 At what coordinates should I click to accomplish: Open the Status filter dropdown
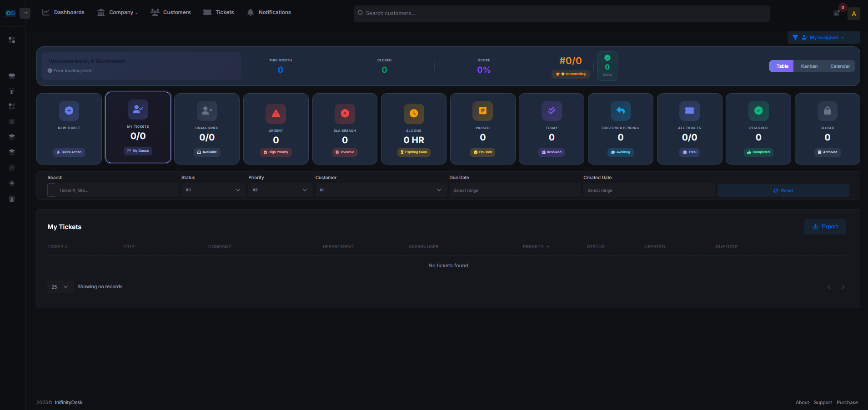[212, 190]
